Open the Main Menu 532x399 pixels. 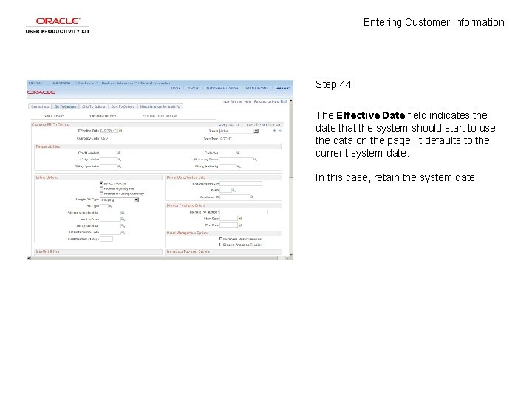[62, 83]
